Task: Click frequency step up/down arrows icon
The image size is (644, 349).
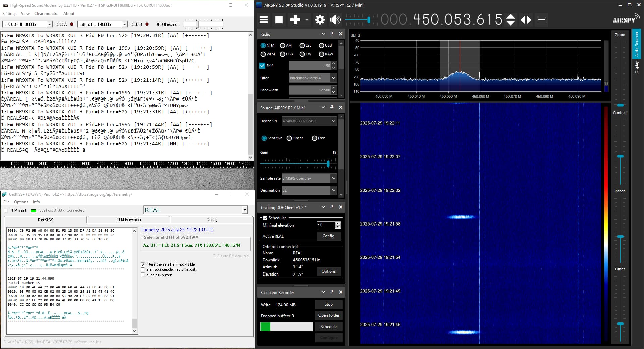Action: (x=510, y=20)
